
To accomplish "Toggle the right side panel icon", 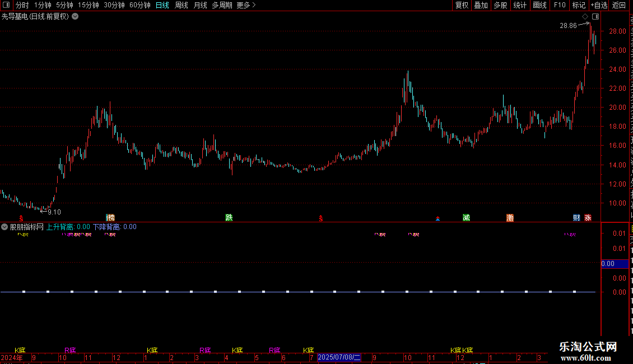I will click(x=595, y=17).
